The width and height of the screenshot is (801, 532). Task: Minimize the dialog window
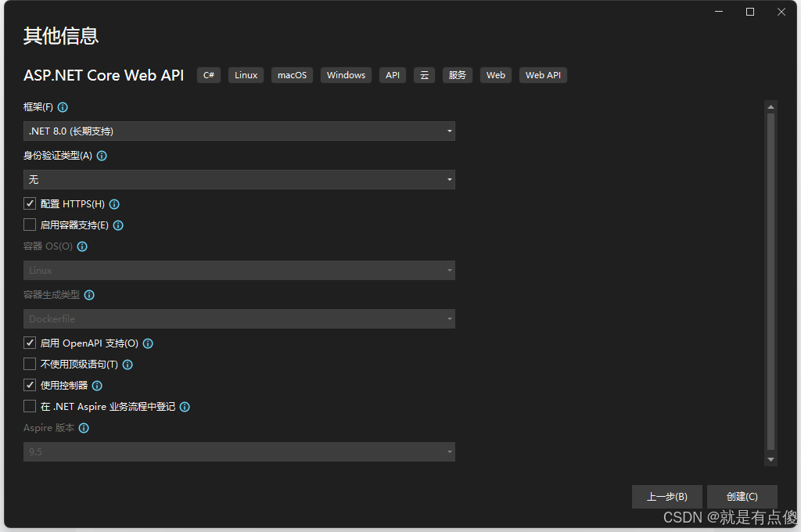click(x=719, y=12)
